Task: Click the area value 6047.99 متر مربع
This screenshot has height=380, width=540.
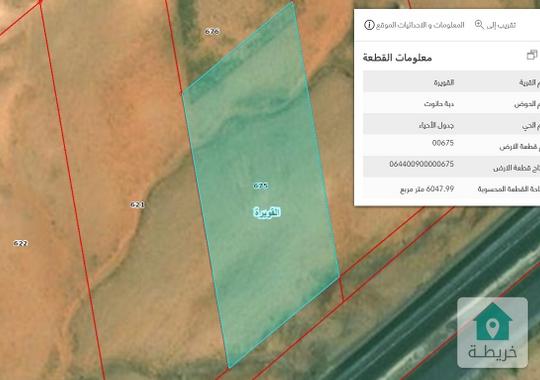Action: [x=427, y=189]
